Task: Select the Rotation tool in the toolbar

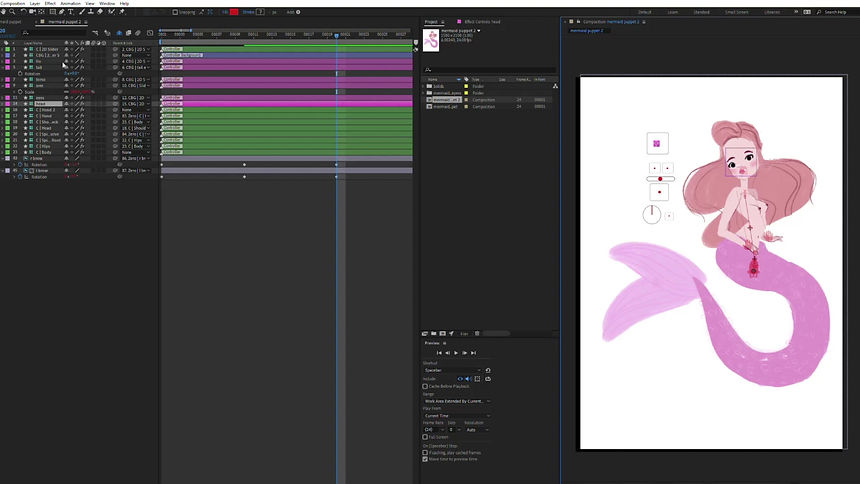Action: 23,12
